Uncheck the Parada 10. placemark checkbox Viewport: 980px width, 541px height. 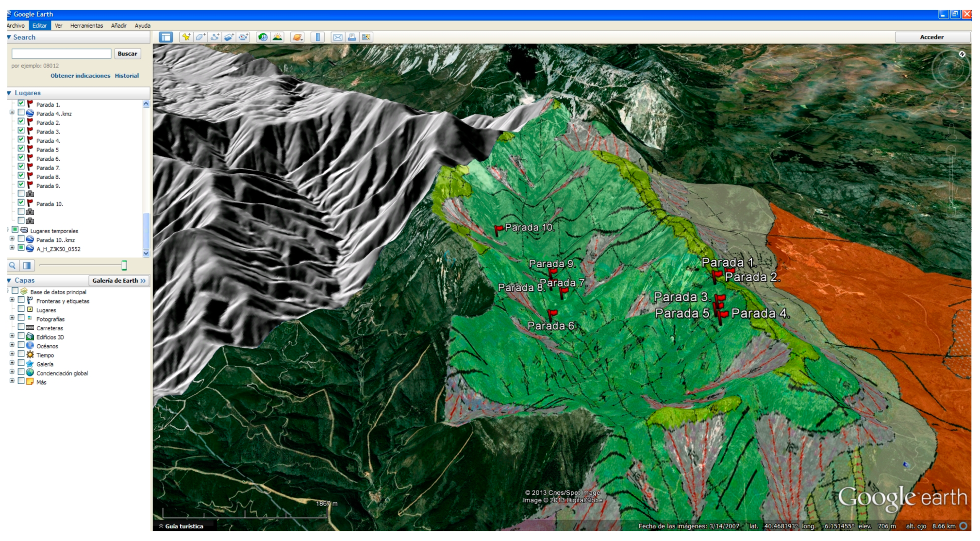[x=21, y=203]
